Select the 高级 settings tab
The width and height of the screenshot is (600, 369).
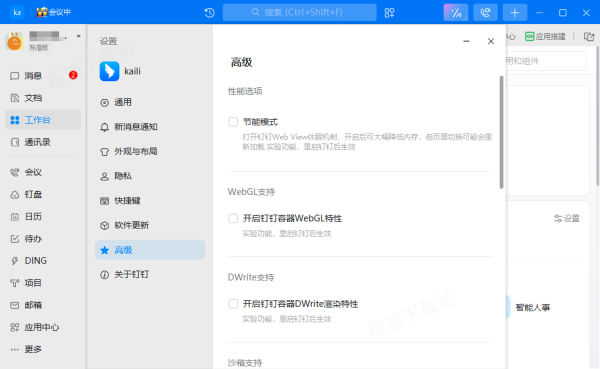(150, 250)
